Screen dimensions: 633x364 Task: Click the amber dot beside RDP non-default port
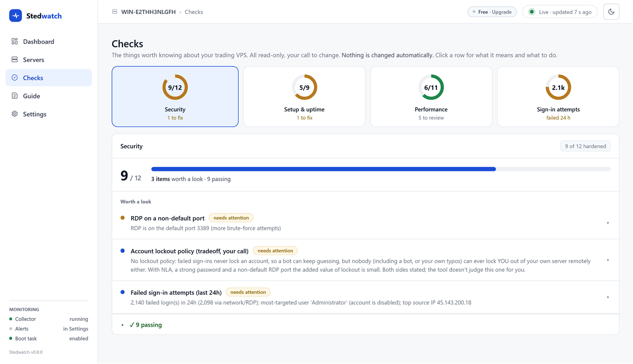(x=123, y=217)
